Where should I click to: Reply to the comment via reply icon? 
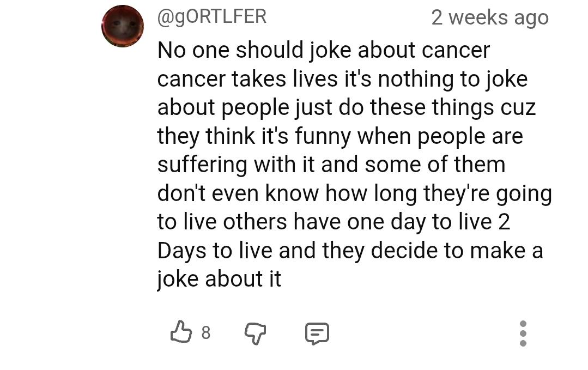pyautogui.click(x=317, y=333)
